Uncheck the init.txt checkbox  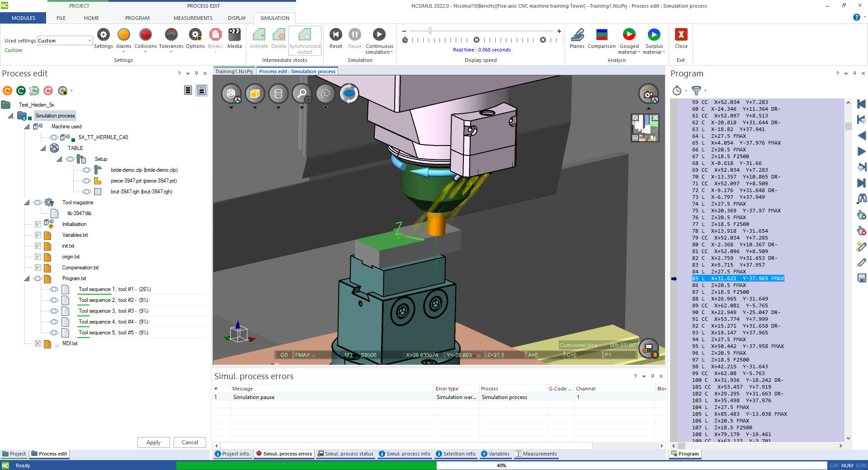pyautogui.click(x=38, y=246)
